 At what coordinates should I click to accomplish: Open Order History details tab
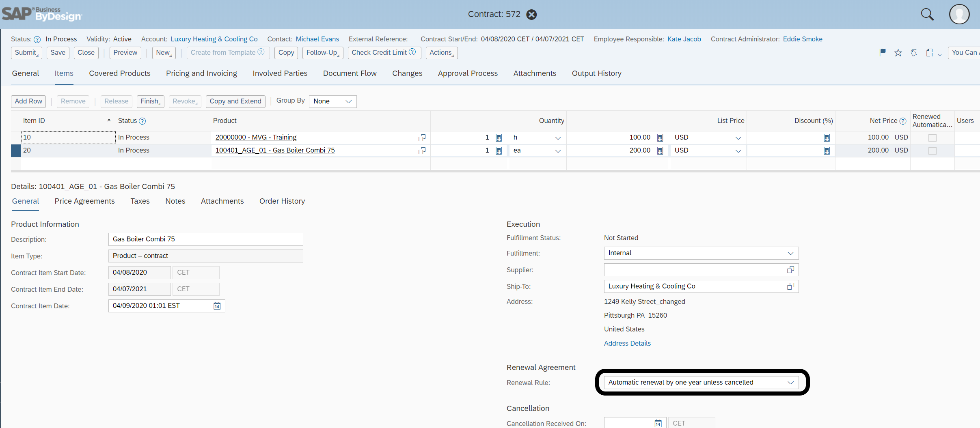point(282,201)
